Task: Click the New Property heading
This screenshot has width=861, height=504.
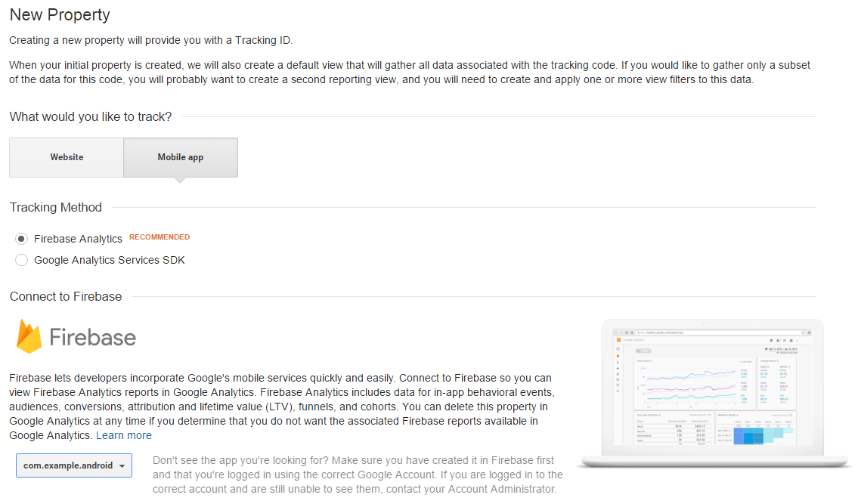Action: 60,15
